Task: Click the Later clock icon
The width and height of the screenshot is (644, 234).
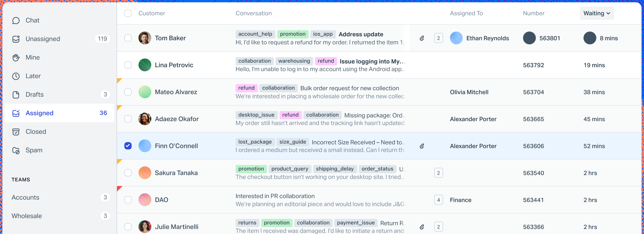Action: (16, 76)
